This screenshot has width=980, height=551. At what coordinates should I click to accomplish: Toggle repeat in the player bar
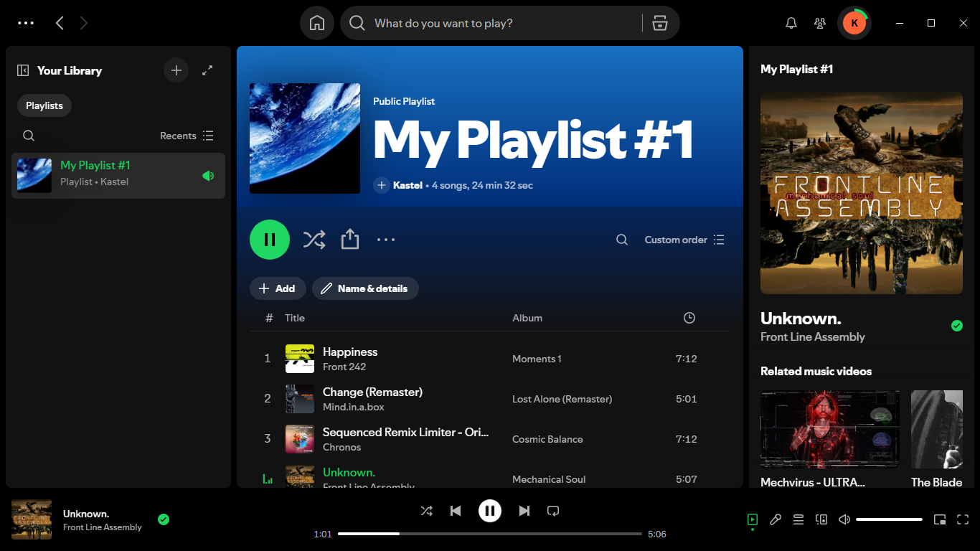(553, 511)
